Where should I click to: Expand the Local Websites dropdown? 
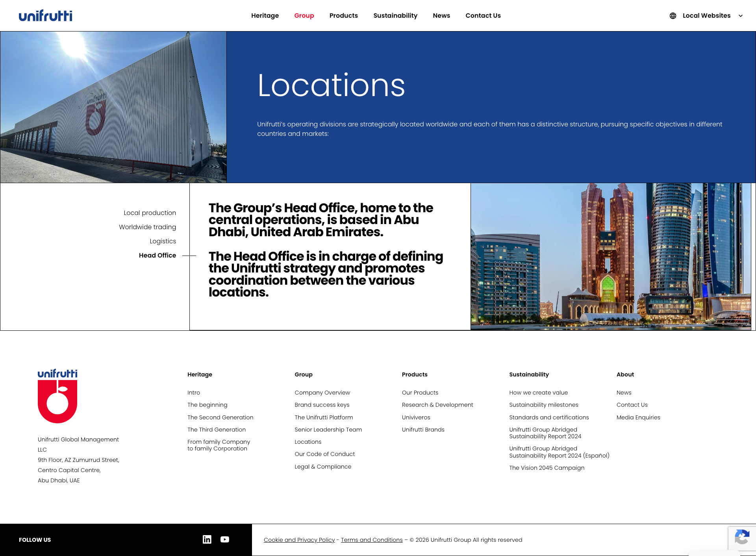coord(706,16)
